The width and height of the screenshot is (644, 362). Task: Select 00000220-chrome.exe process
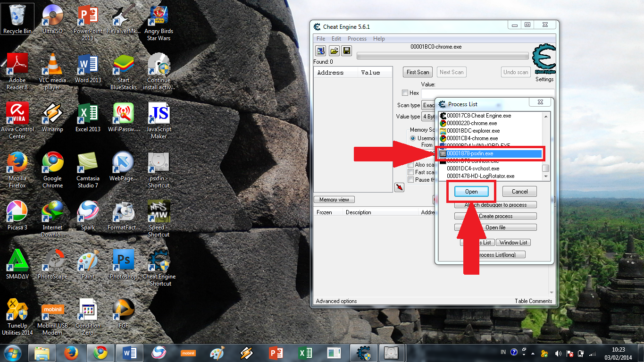click(490, 123)
